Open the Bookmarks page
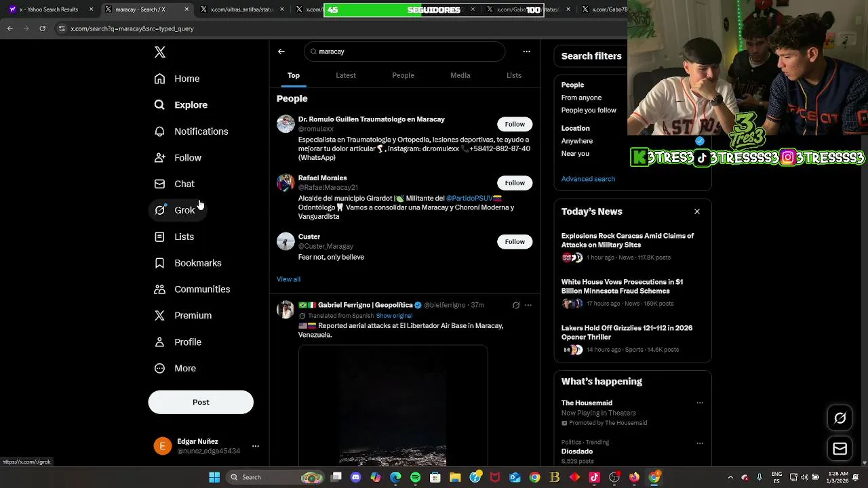Viewport: 868px width, 488px height. (x=188, y=263)
